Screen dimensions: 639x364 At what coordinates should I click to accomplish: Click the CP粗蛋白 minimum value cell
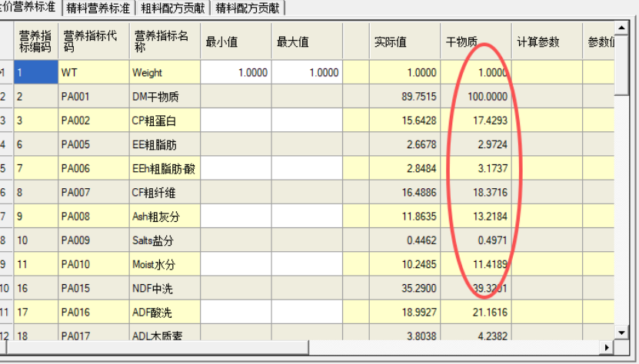click(x=236, y=121)
